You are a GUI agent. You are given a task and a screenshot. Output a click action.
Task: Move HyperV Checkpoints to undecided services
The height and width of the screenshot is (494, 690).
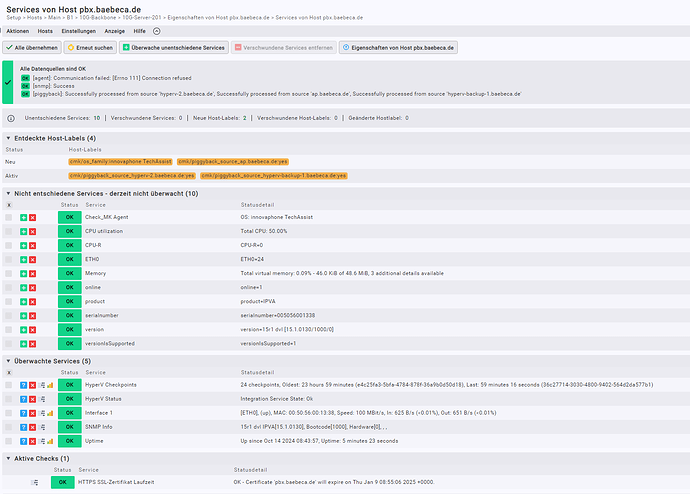[x=24, y=385]
